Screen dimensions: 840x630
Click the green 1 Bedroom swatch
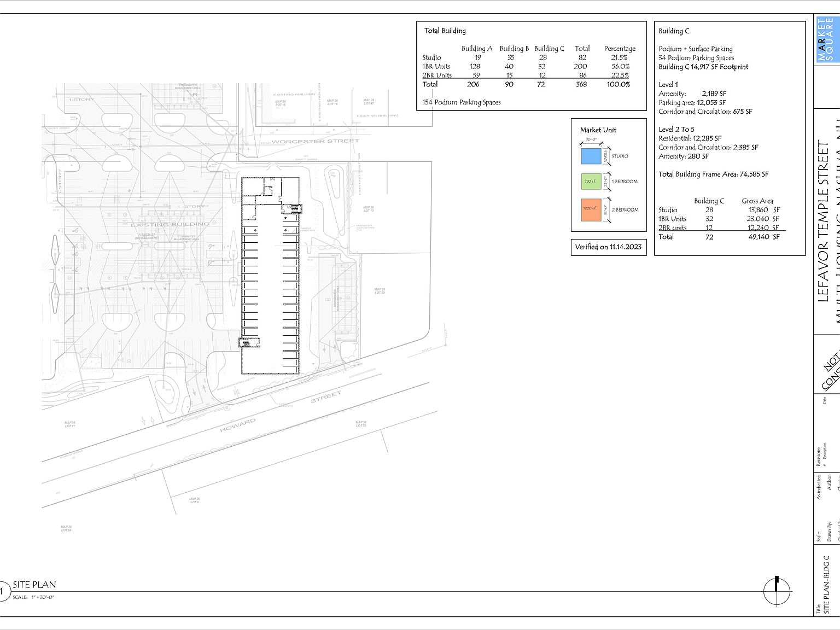tap(591, 182)
